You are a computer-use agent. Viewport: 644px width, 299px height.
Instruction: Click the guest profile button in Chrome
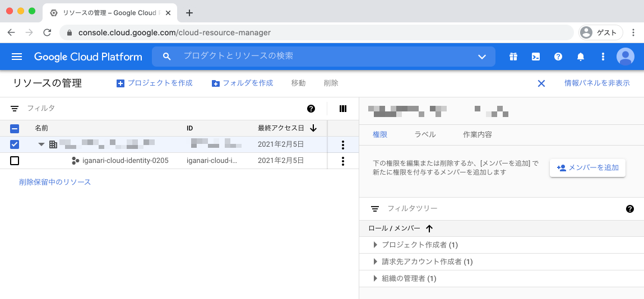(x=600, y=32)
